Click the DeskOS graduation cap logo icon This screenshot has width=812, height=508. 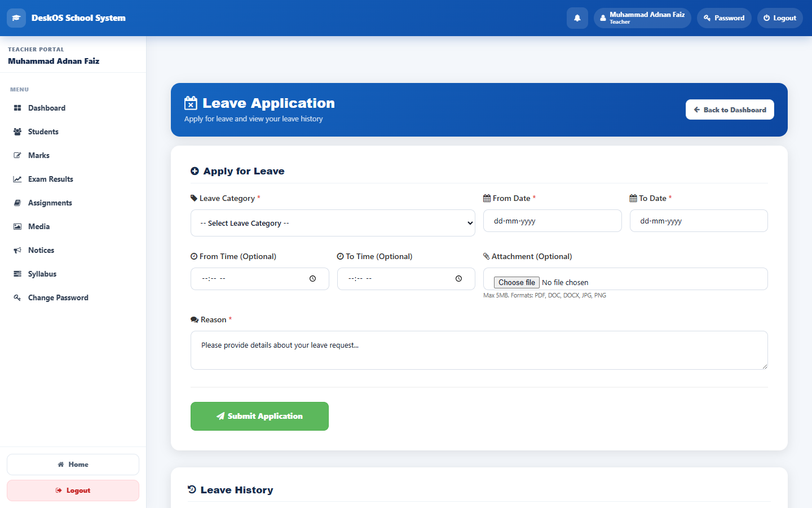tap(16, 18)
